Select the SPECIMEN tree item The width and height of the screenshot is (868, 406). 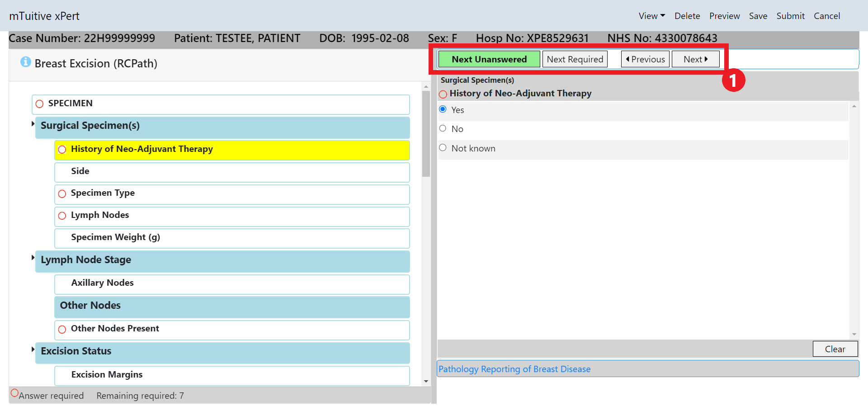(x=221, y=104)
